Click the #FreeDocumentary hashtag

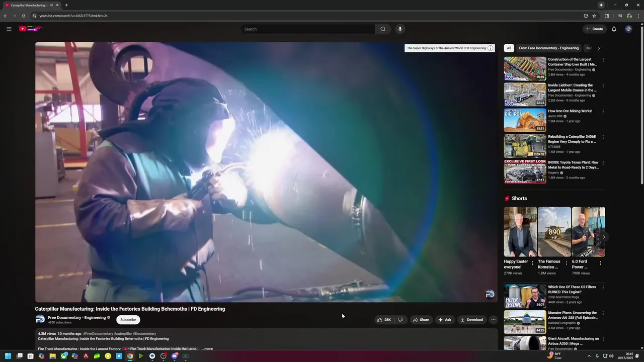click(x=98, y=334)
